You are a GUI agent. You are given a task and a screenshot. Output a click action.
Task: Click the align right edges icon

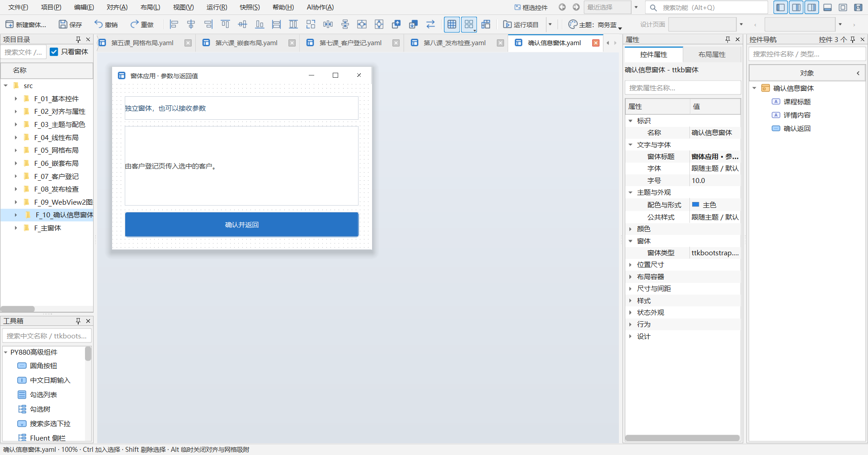click(208, 24)
